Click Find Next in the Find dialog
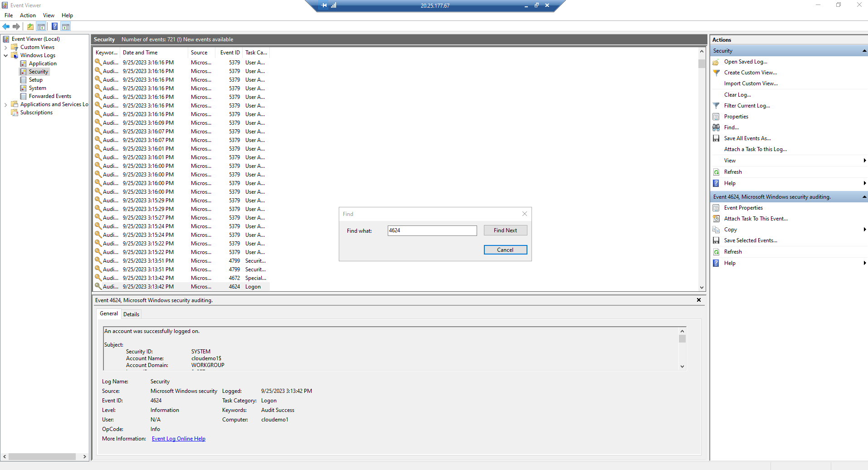This screenshot has height=470, width=868. (505, 230)
